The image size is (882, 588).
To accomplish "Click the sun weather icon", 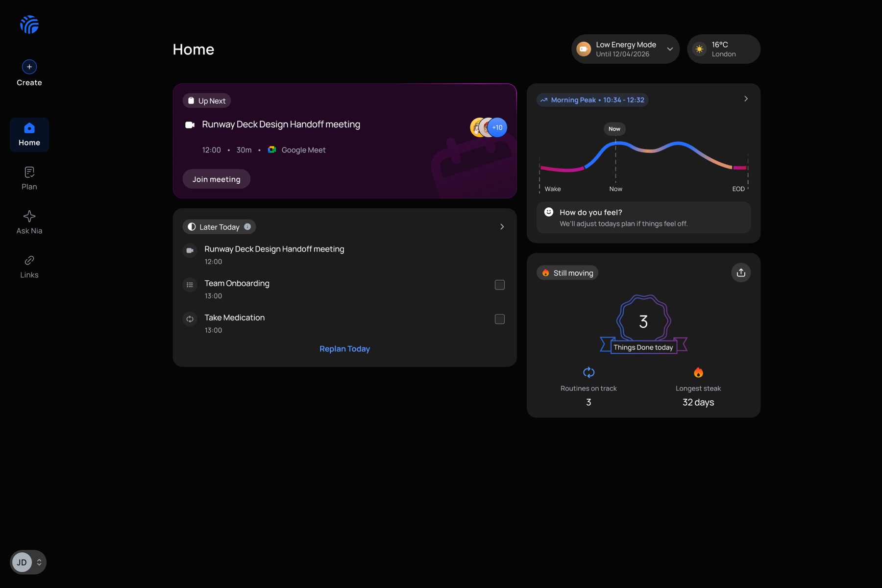I will 699,49.
